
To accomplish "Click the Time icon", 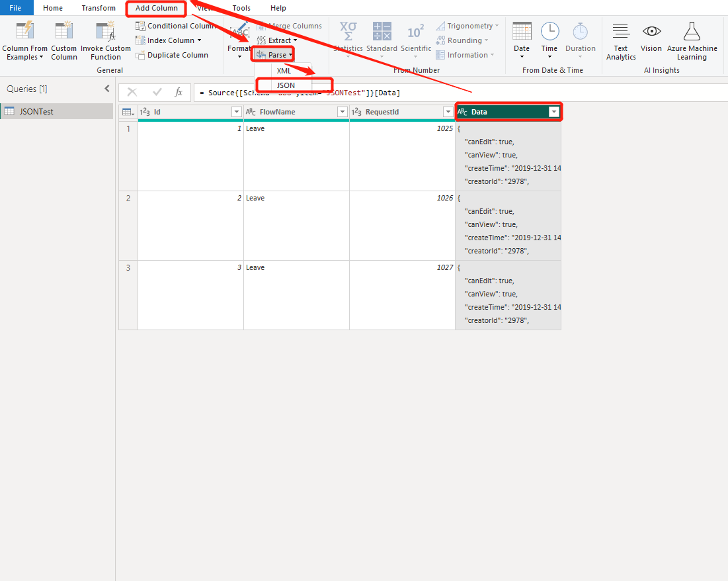I will click(x=549, y=40).
